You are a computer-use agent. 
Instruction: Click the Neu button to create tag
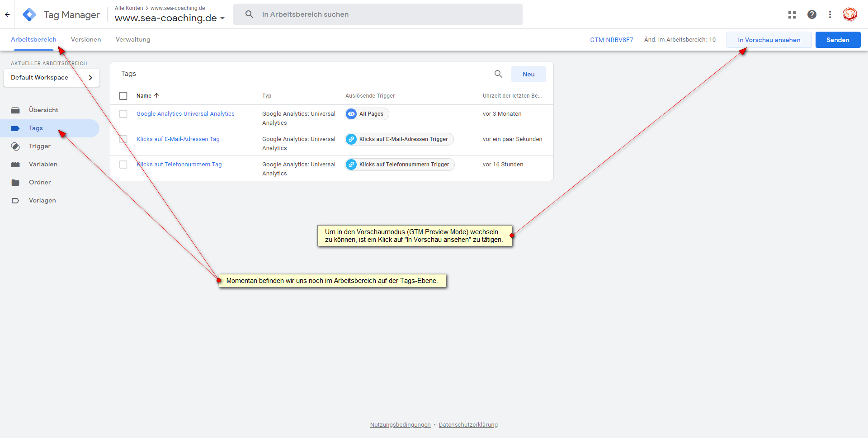coord(528,74)
